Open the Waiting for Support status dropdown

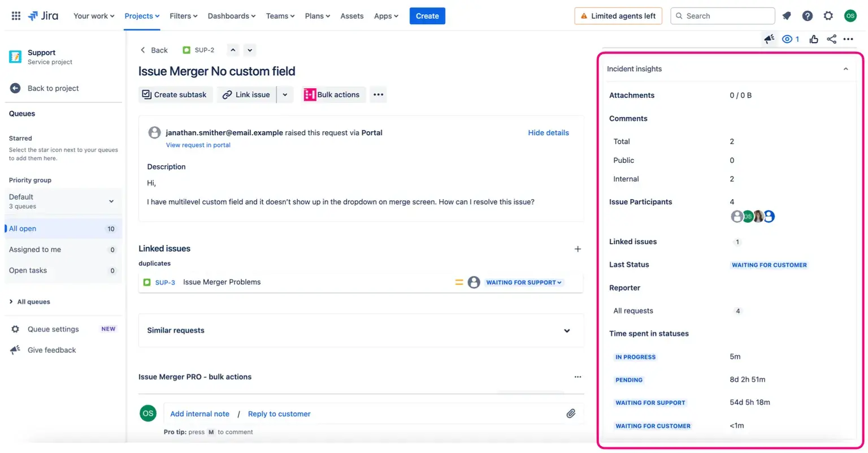[524, 282]
